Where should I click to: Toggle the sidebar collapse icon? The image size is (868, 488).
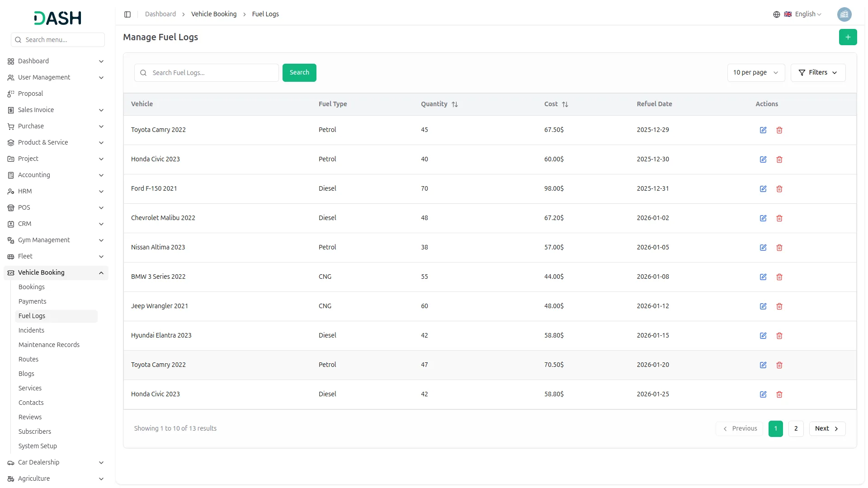tap(127, 14)
